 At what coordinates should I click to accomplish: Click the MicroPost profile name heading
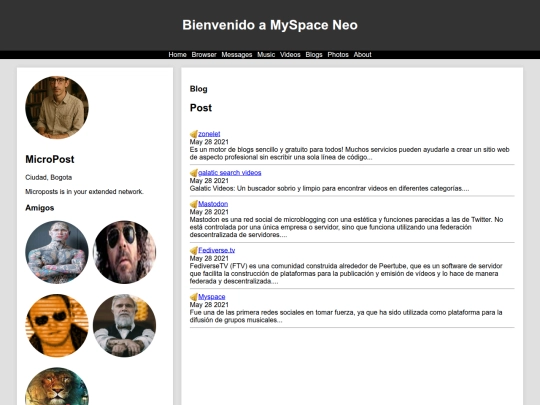[x=50, y=159]
